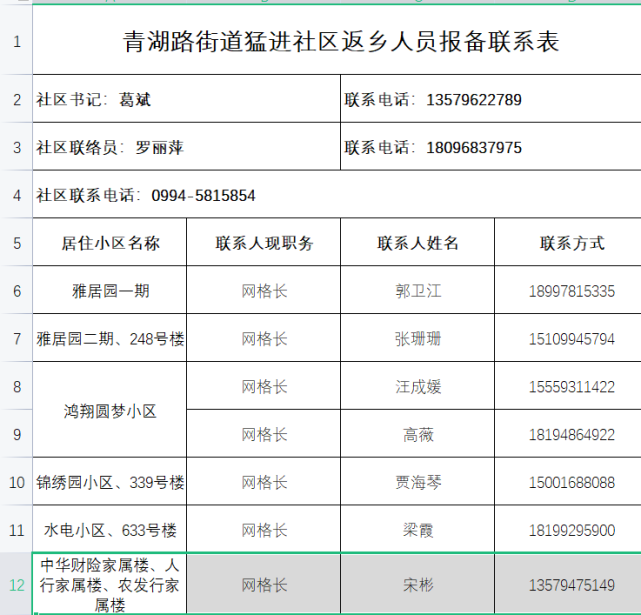Select the name cell 张珊珊
The width and height of the screenshot is (641, 615).
pyautogui.click(x=417, y=338)
